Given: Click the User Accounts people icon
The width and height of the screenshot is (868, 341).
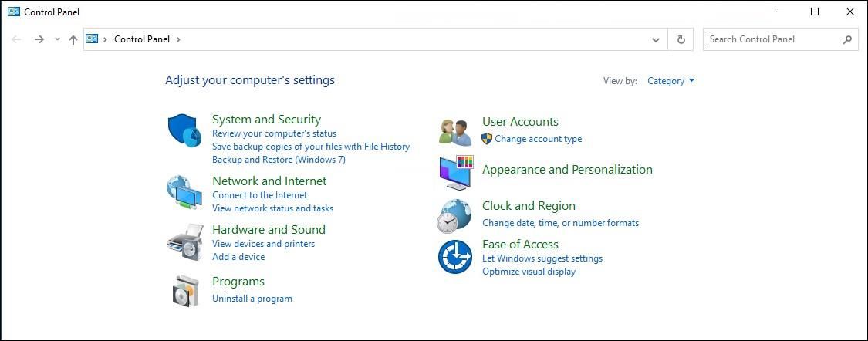Looking at the screenshot, I should click(x=455, y=132).
